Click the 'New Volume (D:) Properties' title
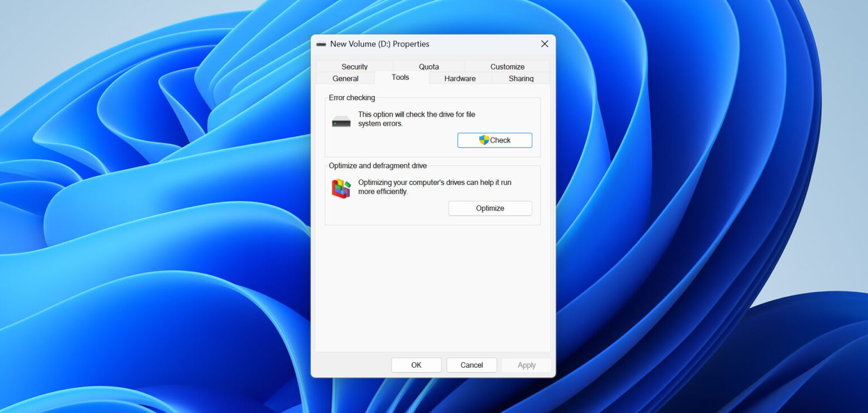The width and height of the screenshot is (868, 413). click(x=380, y=44)
